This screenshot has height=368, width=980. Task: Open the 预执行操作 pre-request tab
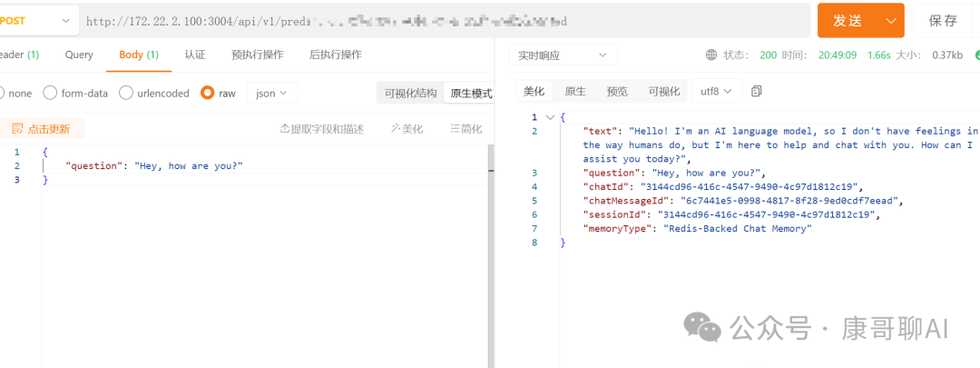click(258, 55)
